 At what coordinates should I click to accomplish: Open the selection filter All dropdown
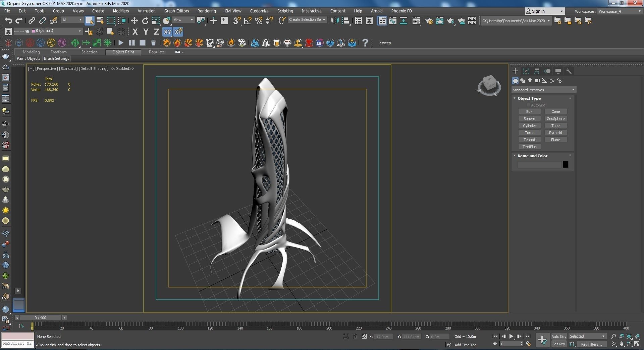click(x=72, y=20)
